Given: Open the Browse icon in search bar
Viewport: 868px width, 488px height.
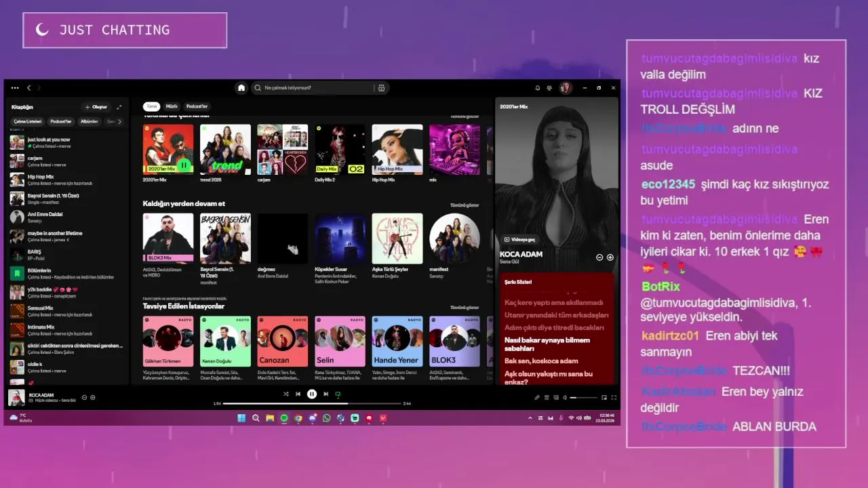Looking at the screenshot, I should point(381,87).
